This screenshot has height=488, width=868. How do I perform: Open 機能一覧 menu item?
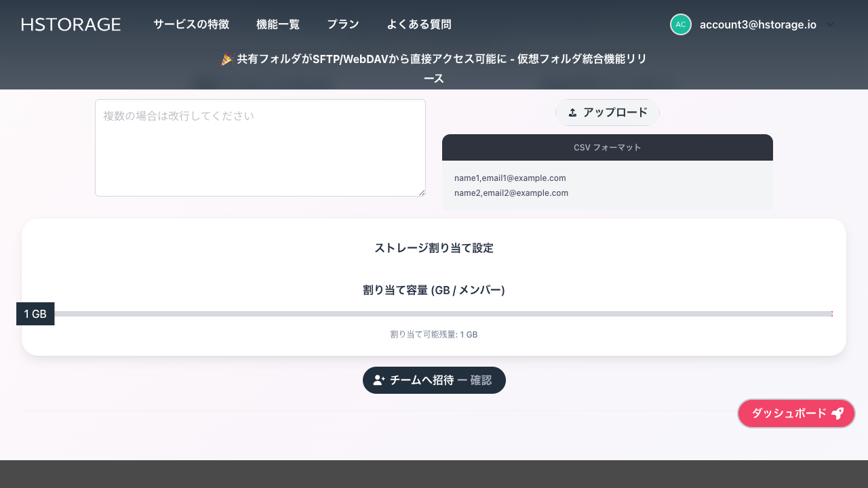click(x=278, y=24)
